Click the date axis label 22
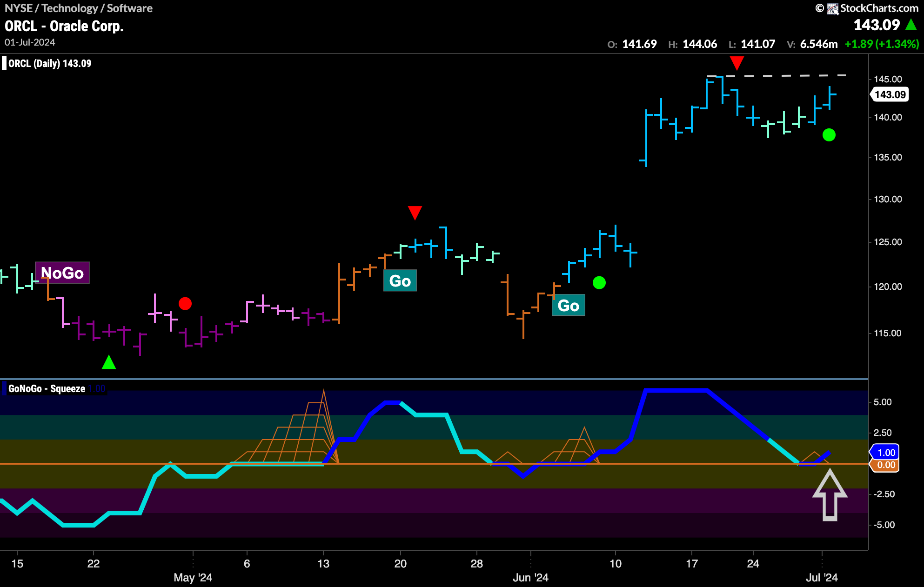The image size is (924, 587). pos(94,564)
